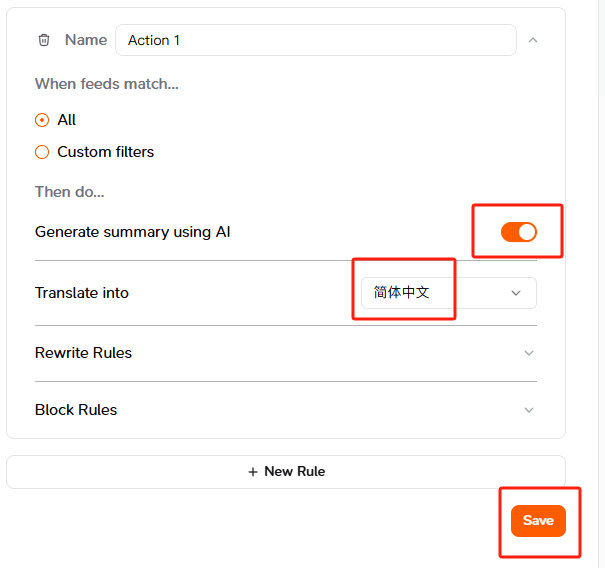Click the Generate summary using AI label

[133, 232]
